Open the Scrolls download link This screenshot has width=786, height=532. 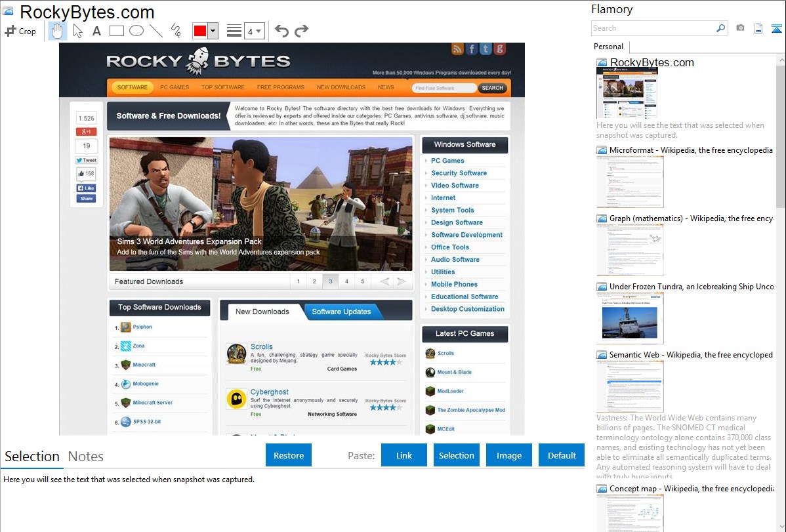262,346
